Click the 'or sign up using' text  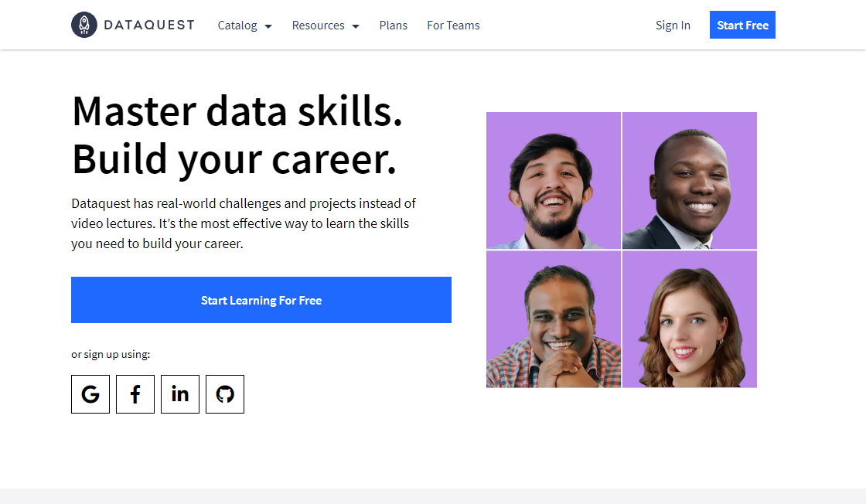[x=111, y=354]
